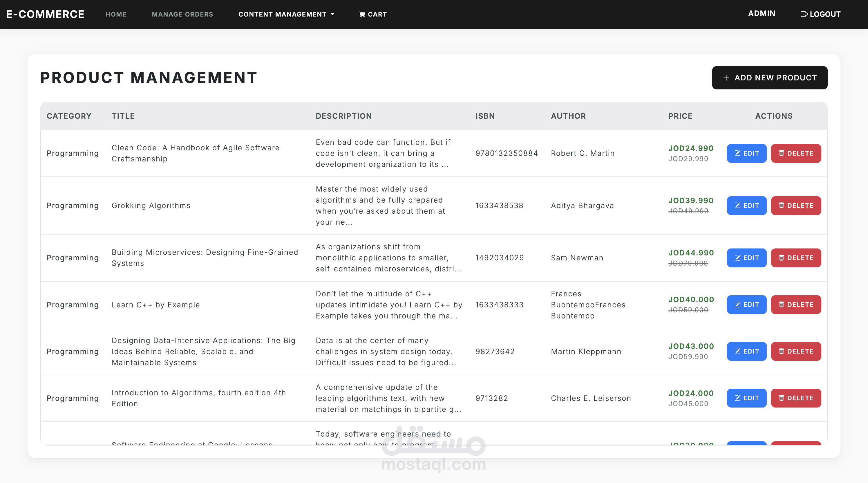Click author Sam Newman
This screenshot has width=868, height=483.
click(577, 258)
